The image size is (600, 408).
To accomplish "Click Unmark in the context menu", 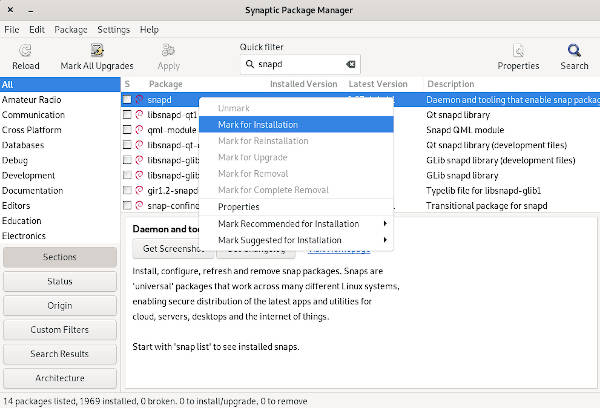I will coord(296,108).
